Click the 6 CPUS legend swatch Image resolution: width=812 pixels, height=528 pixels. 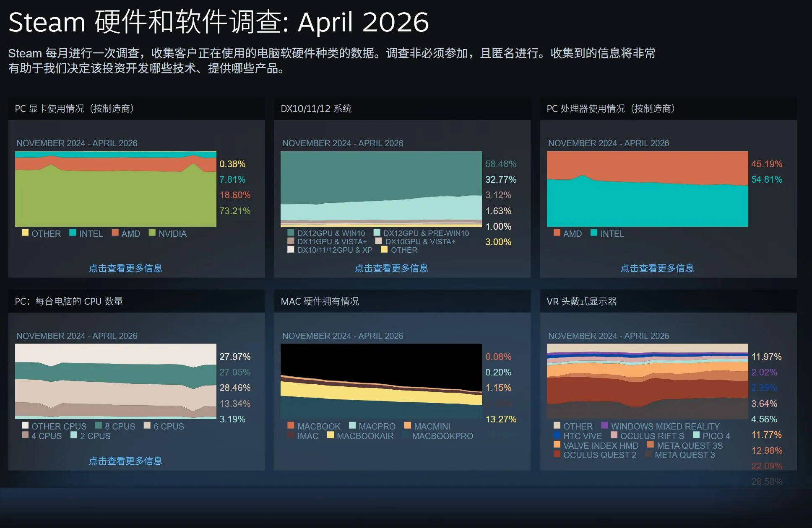pos(147,425)
